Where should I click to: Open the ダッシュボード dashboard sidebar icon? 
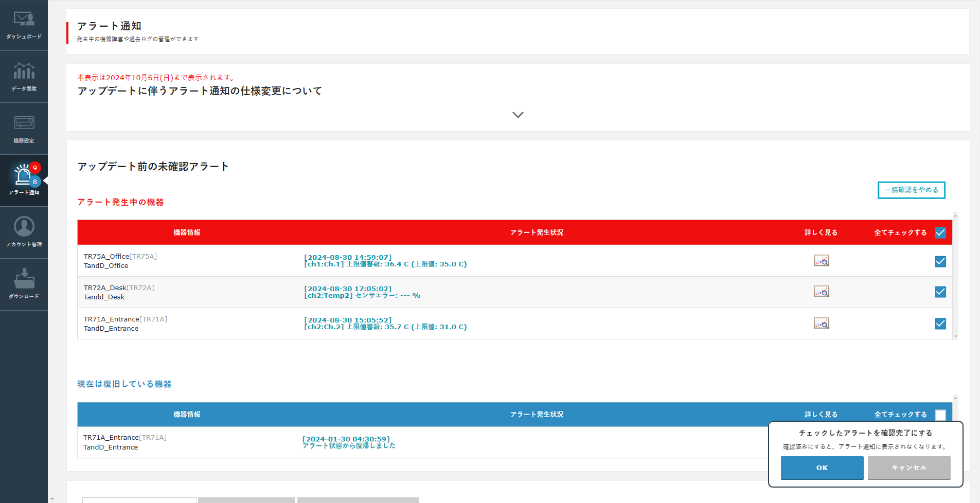(24, 25)
